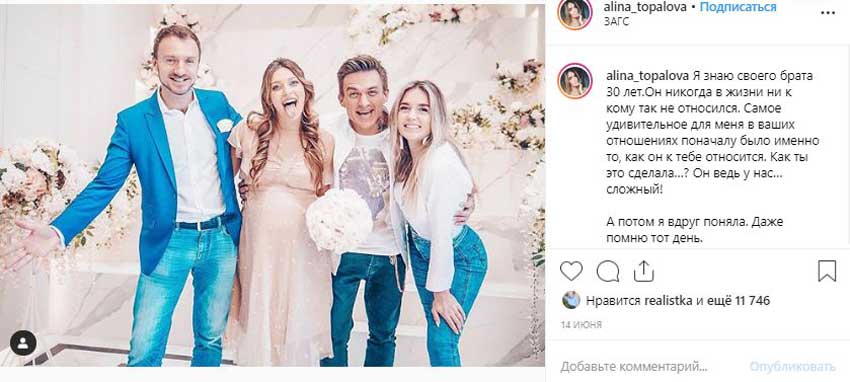The height and width of the screenshot is (382, 850).
Task: Like the post with the heart icon
Action: pyautogui.click(x=571, y=271)
